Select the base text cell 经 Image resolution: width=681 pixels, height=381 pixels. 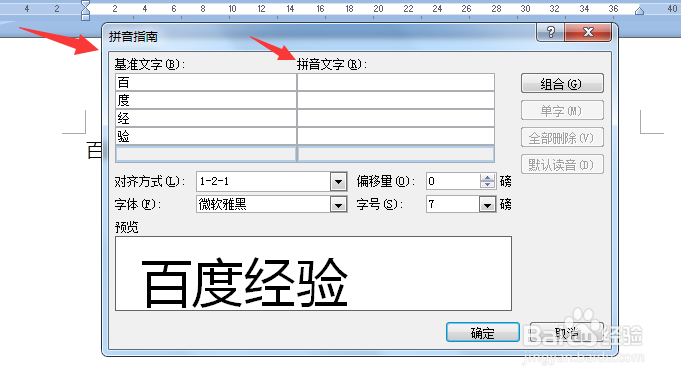pos(206,118)
